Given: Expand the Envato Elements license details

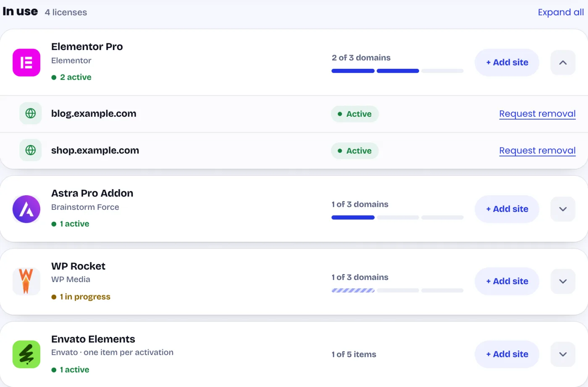Looking at the screenshot, I should [563, 354].
